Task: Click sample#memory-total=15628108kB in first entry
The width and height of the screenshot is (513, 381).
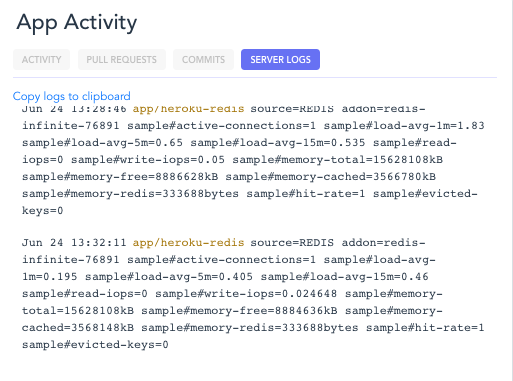Action: [338, 160]
